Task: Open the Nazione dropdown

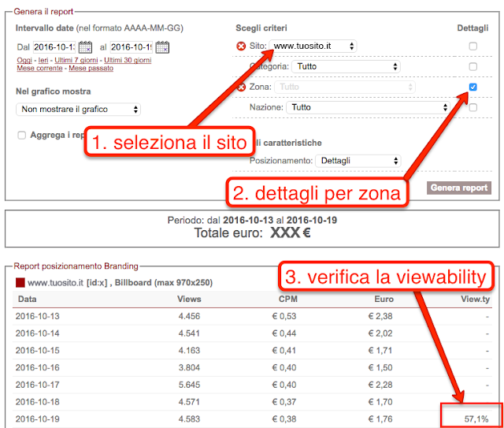Action: [x=343, y=107]
